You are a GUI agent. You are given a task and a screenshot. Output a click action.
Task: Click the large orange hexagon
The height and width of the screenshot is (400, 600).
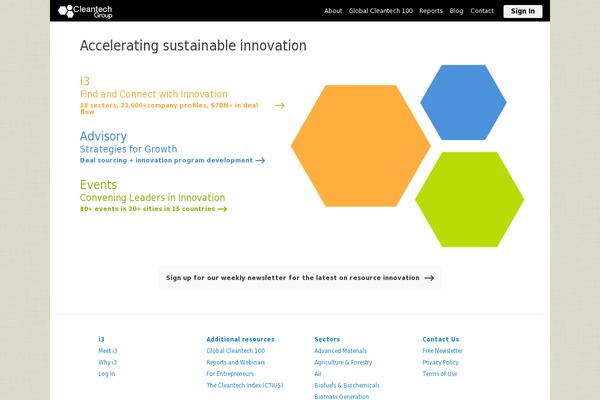click(x=360, y=146)
